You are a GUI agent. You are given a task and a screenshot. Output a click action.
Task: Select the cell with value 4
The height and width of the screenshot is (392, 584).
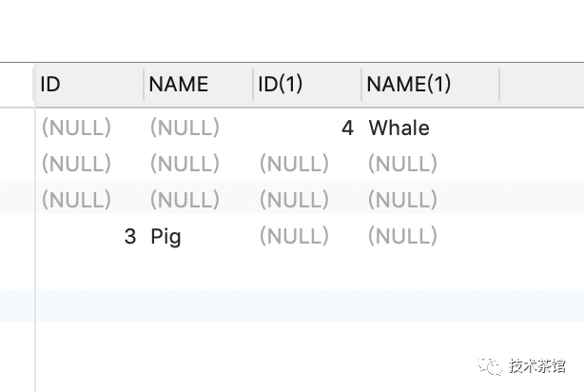coord(347,127)
